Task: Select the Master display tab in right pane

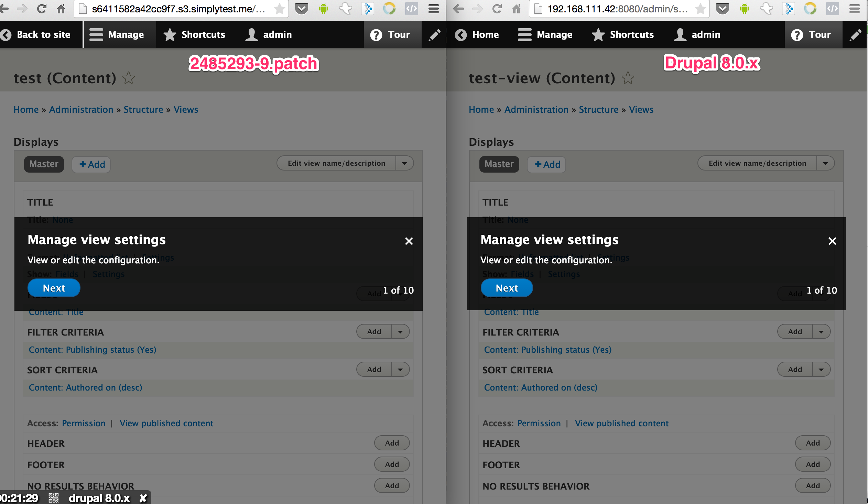Action: click(x=499, y=164)
